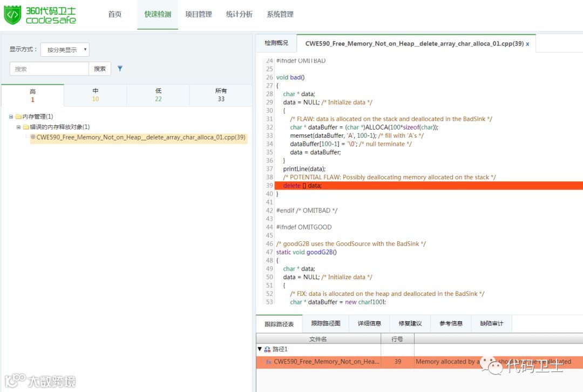Select 快速检测 navigation item

click(158, 15)
